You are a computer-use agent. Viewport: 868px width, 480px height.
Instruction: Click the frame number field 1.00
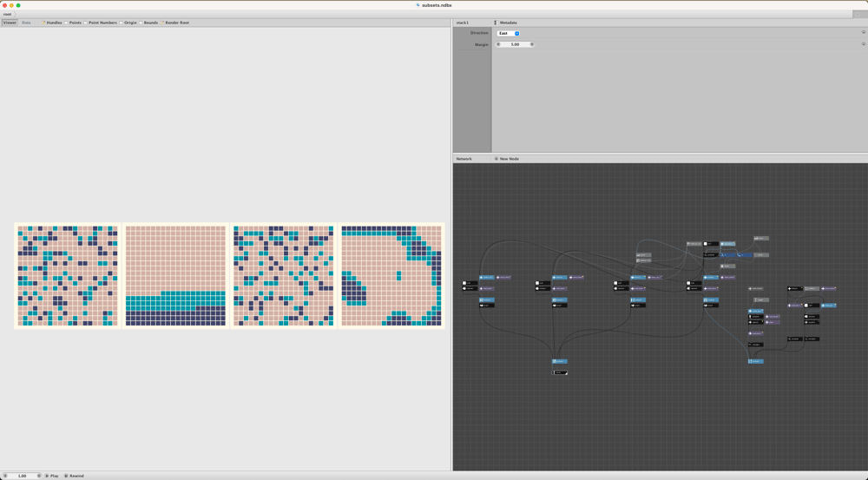coord(23,476)
